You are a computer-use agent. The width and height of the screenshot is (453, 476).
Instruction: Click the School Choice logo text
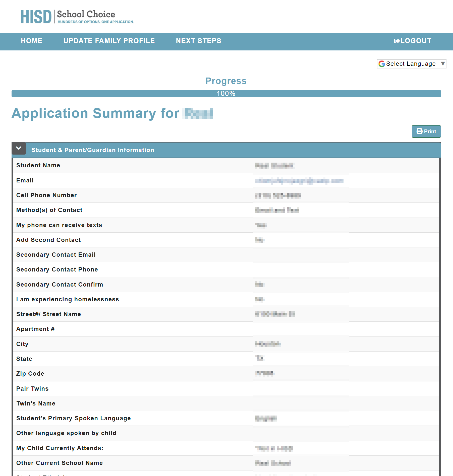[86, 14]
